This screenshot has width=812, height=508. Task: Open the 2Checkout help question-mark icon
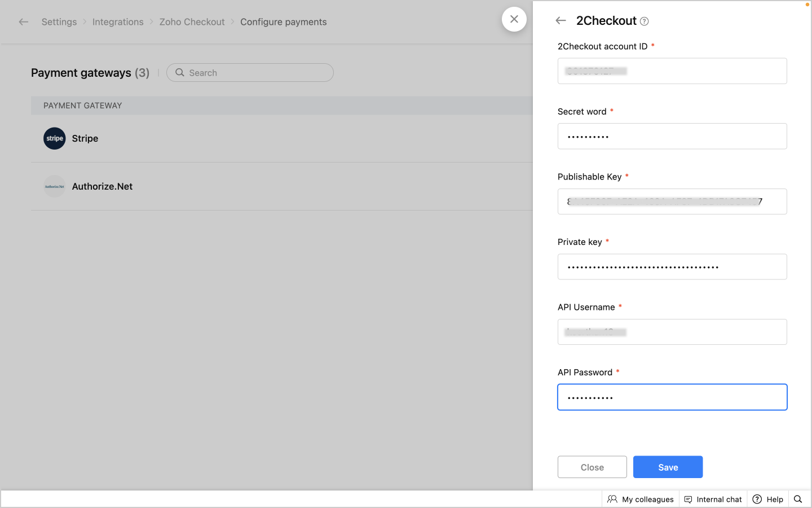[644, 21]
